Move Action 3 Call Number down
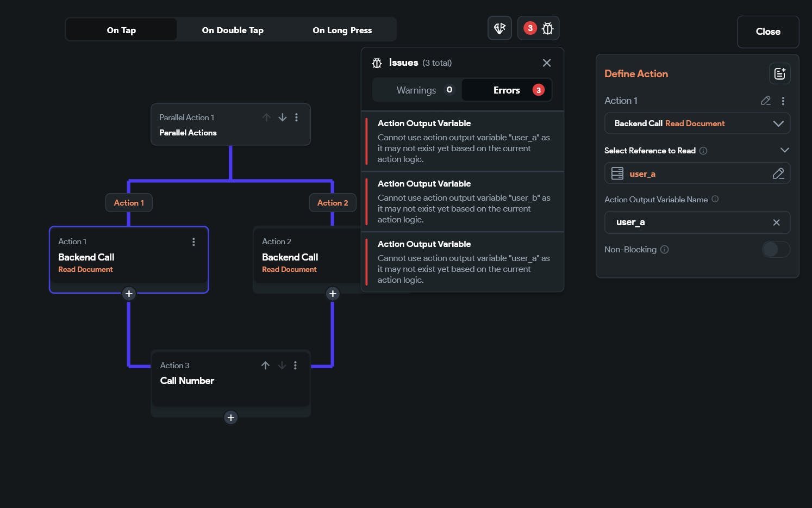 (282, 365)
